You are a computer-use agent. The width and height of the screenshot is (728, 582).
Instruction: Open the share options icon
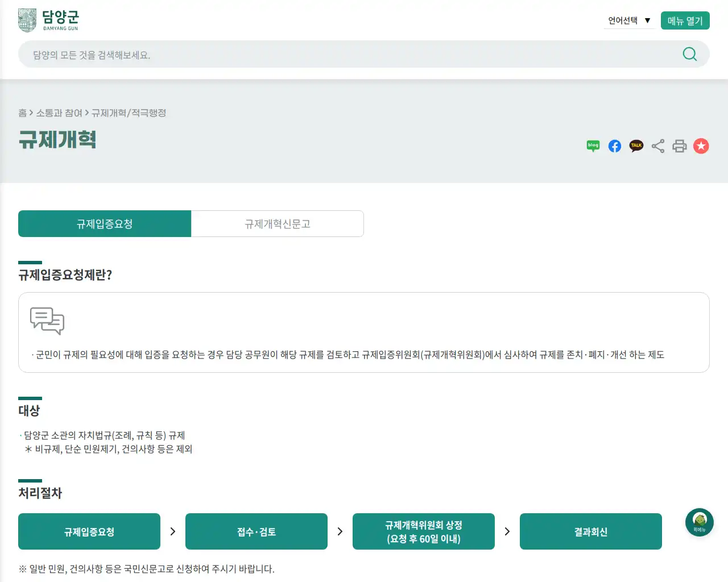658,146
